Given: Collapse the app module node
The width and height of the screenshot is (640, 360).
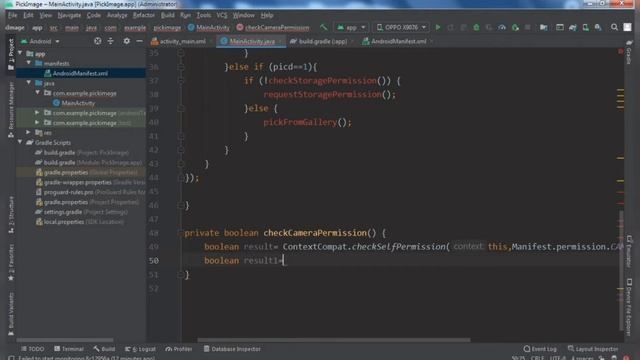Looking at the screenshot, I should [20, 53].
